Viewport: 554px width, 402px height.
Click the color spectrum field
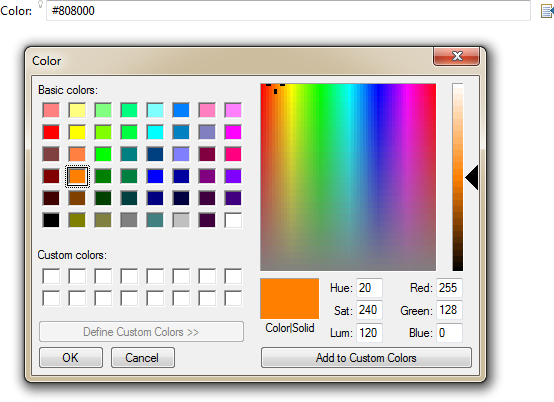tap(348, 177)
